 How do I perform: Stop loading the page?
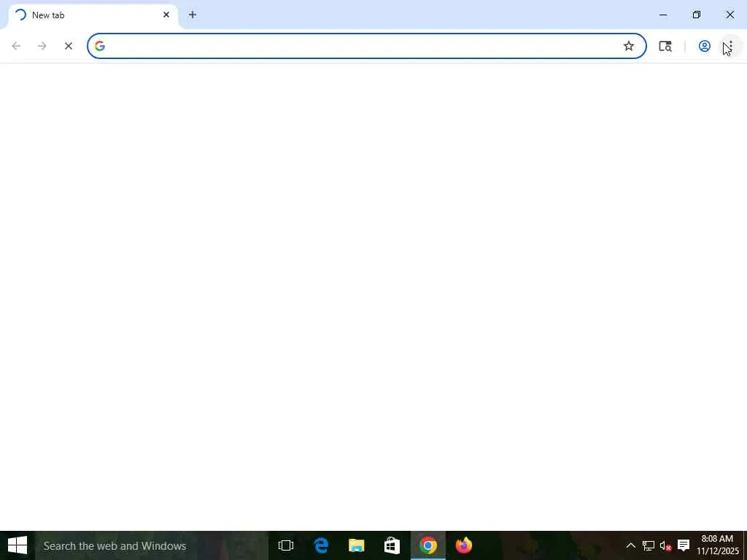[x=68, y=46]
